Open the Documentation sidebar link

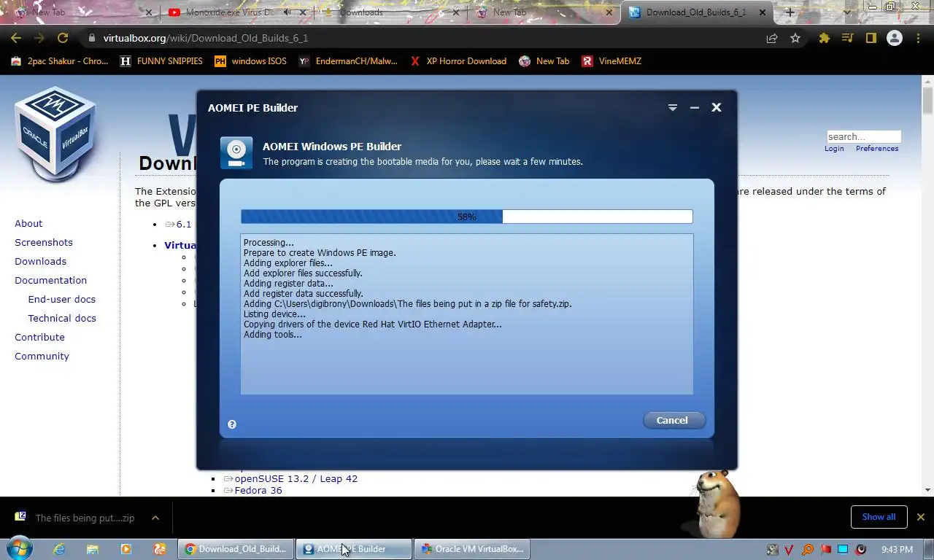[x=50, y=280]
